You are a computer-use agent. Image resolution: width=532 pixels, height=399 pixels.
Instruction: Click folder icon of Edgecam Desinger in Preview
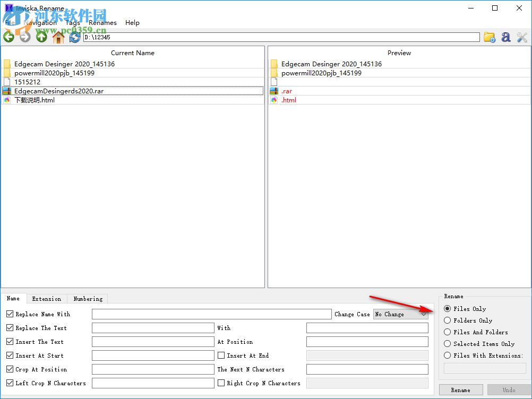[274, 64]
